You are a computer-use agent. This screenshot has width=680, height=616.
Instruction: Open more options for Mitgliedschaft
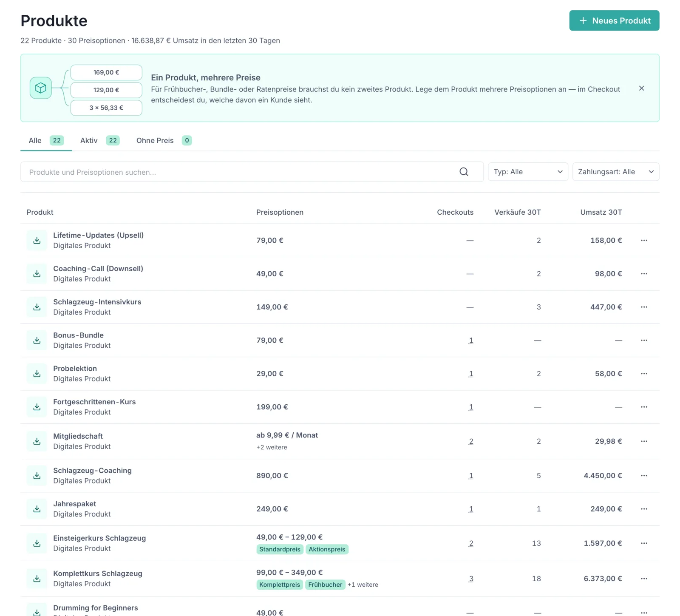click(x=644, y=441)
